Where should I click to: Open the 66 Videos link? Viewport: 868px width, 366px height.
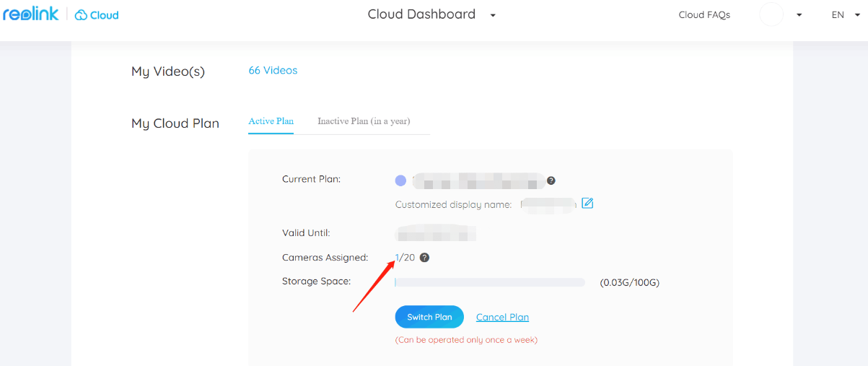273,71
